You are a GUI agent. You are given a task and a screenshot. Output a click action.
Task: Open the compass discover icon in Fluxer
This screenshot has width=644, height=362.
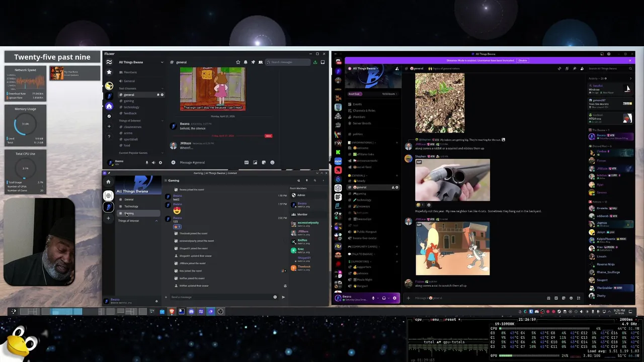pos(109,116)
